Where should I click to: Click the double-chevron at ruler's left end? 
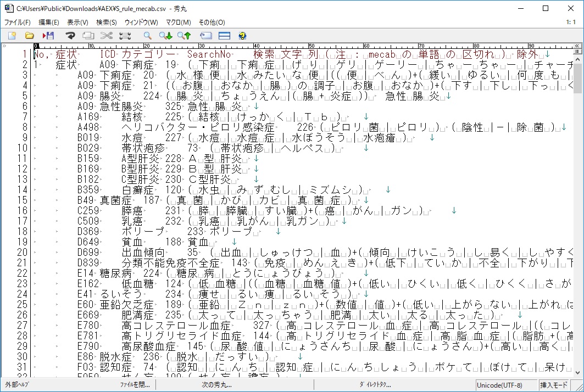pyautogui.click(x=4, y=46)
